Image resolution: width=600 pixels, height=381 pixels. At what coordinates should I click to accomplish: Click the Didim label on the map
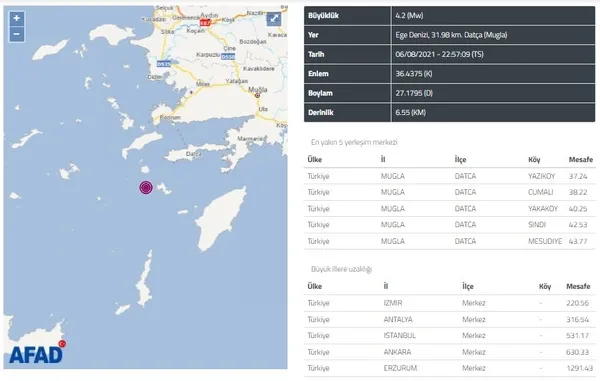(155, 77)
